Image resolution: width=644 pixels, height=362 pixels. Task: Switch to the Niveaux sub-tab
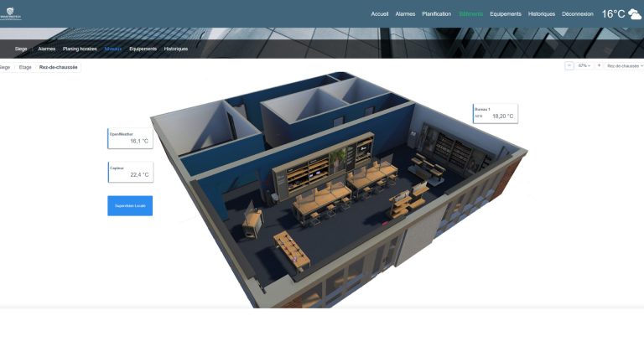tap(112, 49)
